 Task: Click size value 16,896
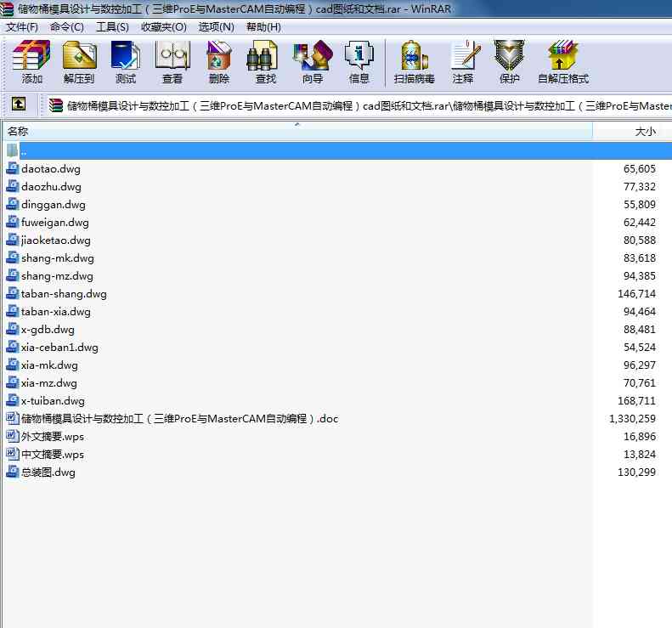point(640,437)
